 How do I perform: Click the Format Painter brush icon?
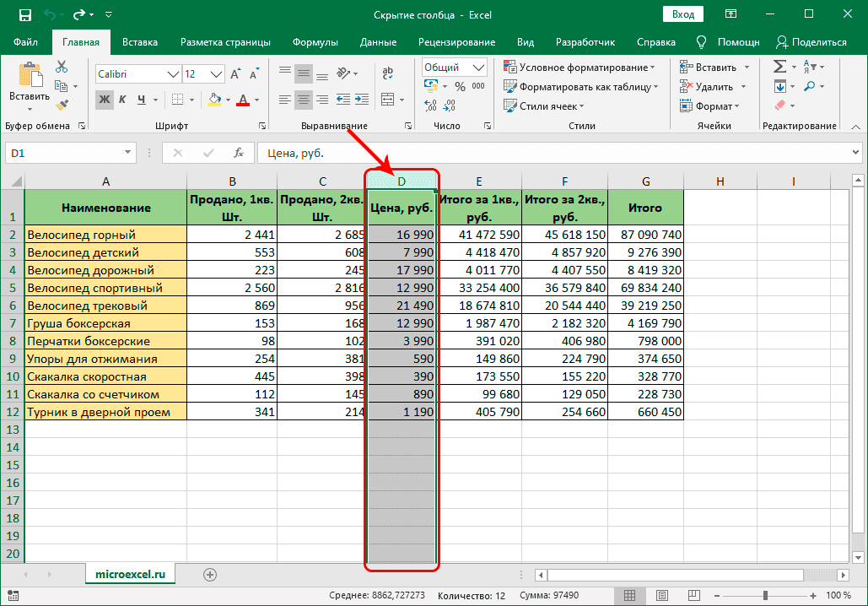62,105
